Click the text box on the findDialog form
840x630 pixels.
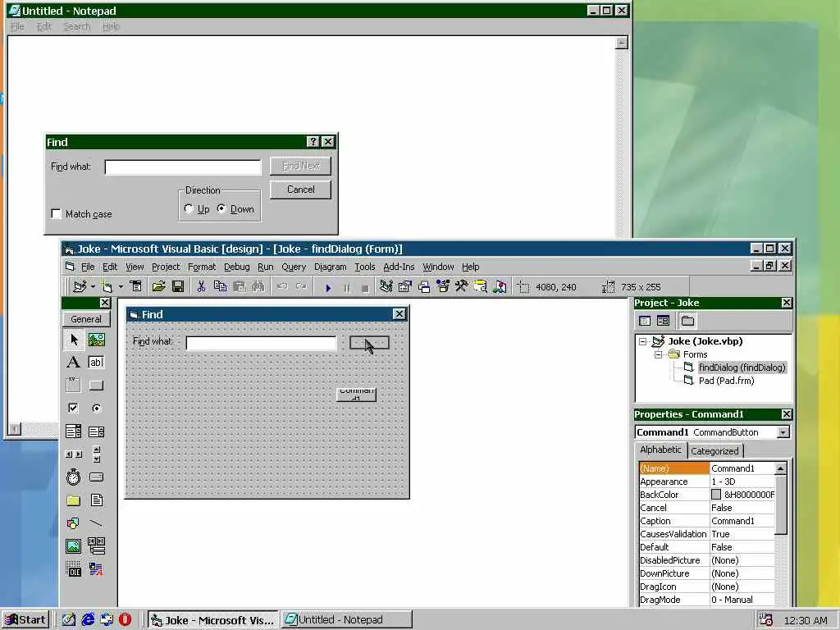coord(261,343)
